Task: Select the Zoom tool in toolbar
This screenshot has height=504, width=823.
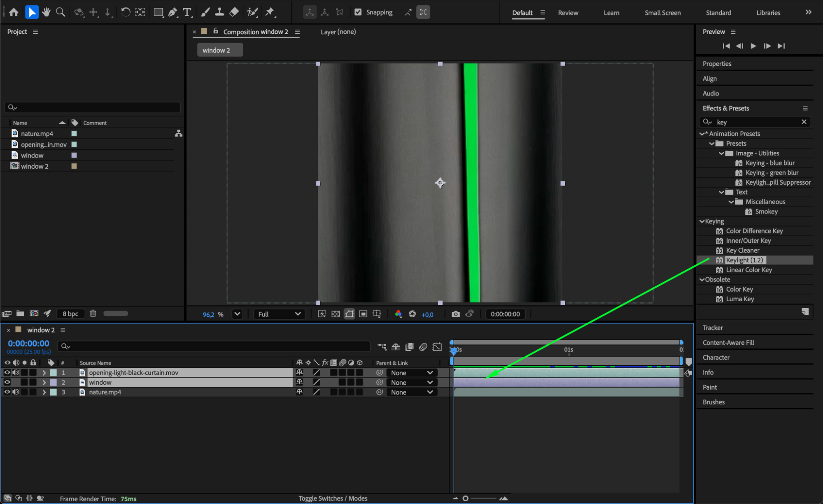Action: 61,12
